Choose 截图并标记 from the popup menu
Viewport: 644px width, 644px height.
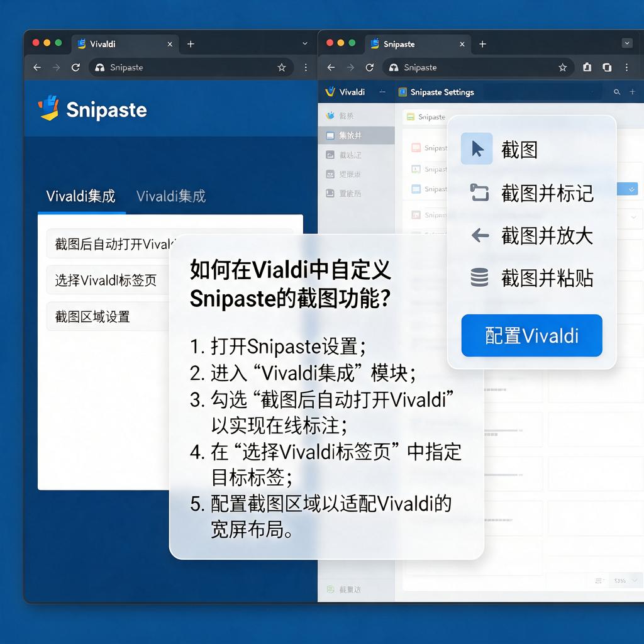coord(532,193)
